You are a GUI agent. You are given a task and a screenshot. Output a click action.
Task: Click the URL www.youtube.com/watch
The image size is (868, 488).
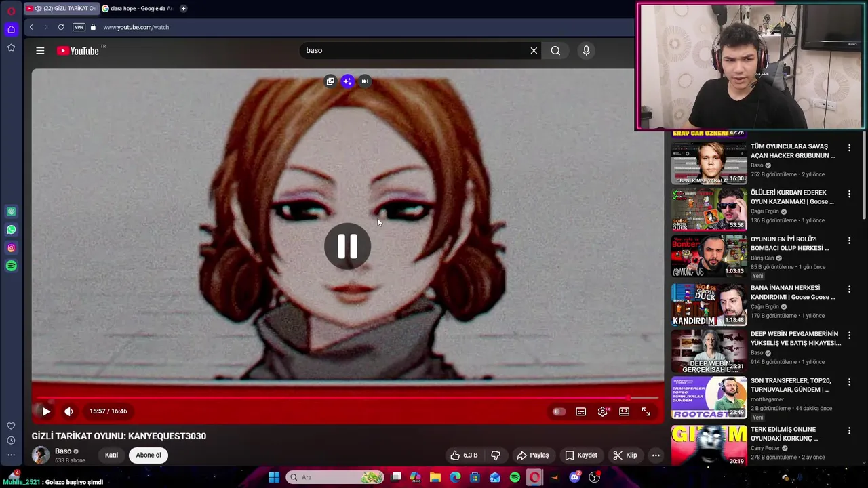(136, 27)
